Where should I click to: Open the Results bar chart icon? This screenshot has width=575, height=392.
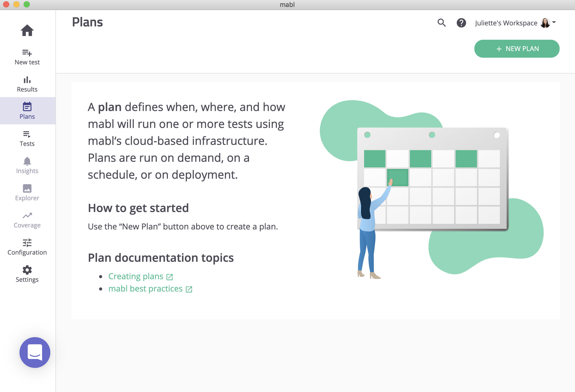pos(27,80)
